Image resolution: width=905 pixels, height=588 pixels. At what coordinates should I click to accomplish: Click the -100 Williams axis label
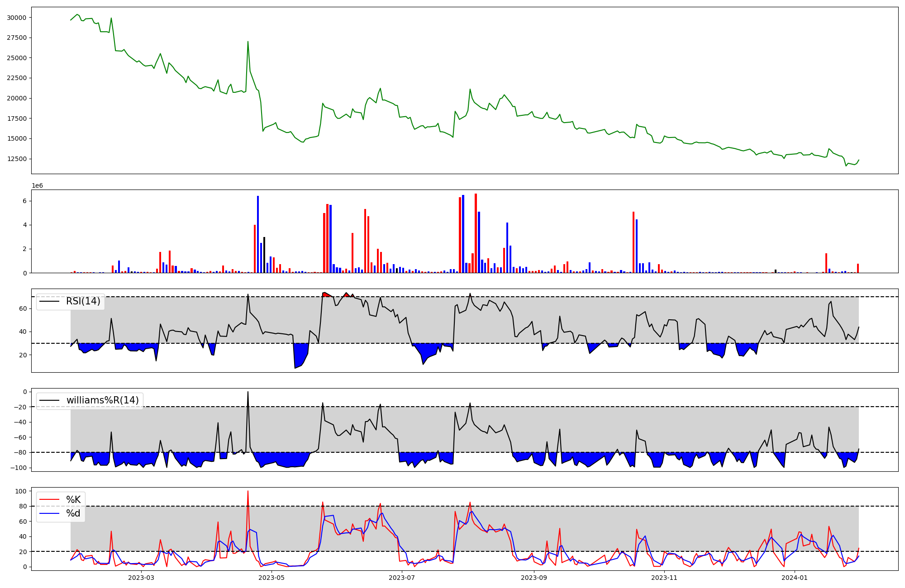(x=19, y=468)
